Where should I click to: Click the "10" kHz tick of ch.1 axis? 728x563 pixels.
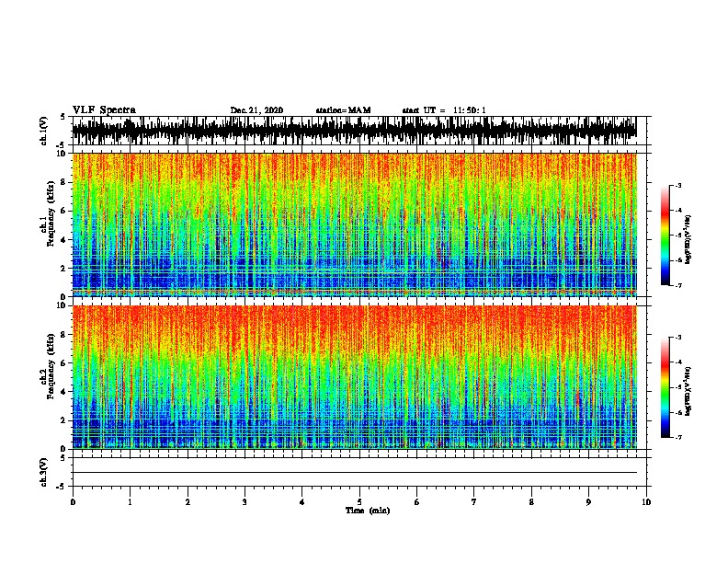(x=62, y=154)
